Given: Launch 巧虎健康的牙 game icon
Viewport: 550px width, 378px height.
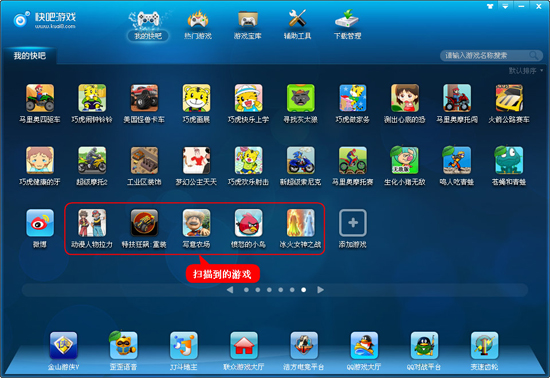Looking at the screenshot, I should (40, 161).
